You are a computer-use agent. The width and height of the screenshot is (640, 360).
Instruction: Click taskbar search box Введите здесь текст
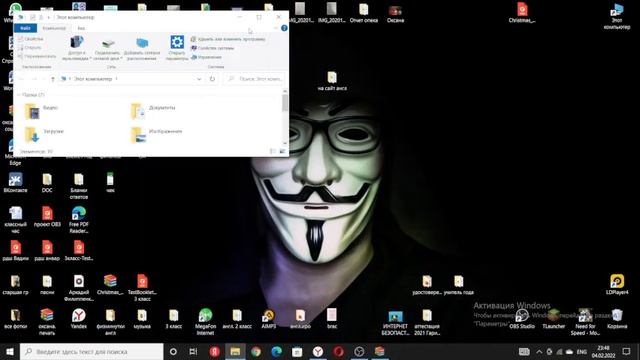tap(91, 351)
